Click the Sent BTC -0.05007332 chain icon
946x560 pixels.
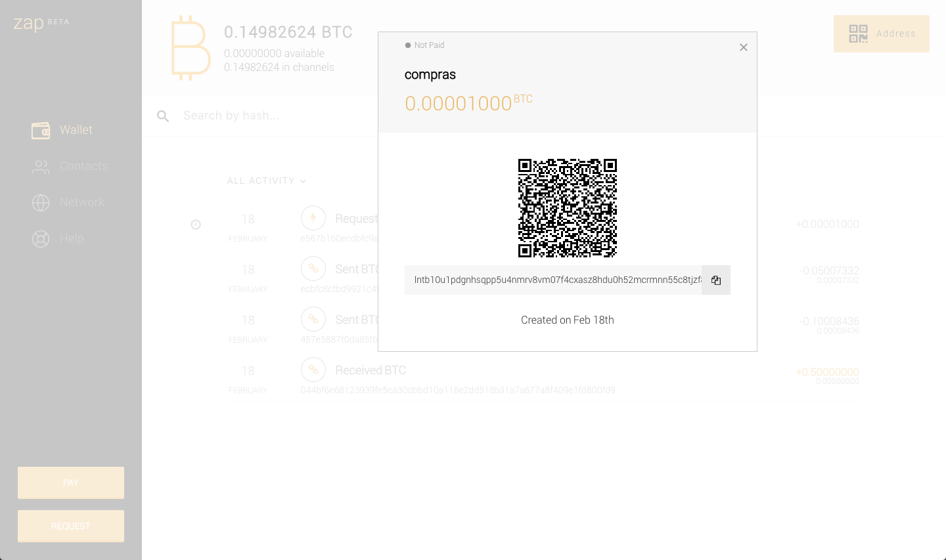(x=313, y=269)
